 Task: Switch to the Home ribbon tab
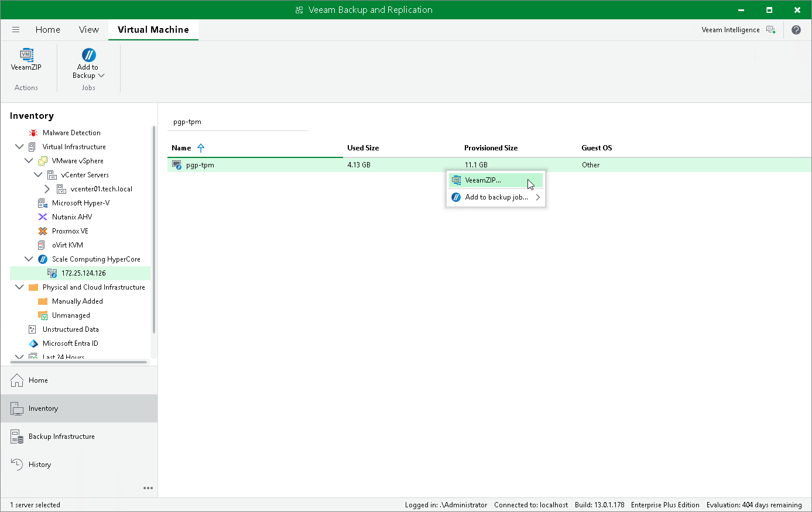(48, 30)
